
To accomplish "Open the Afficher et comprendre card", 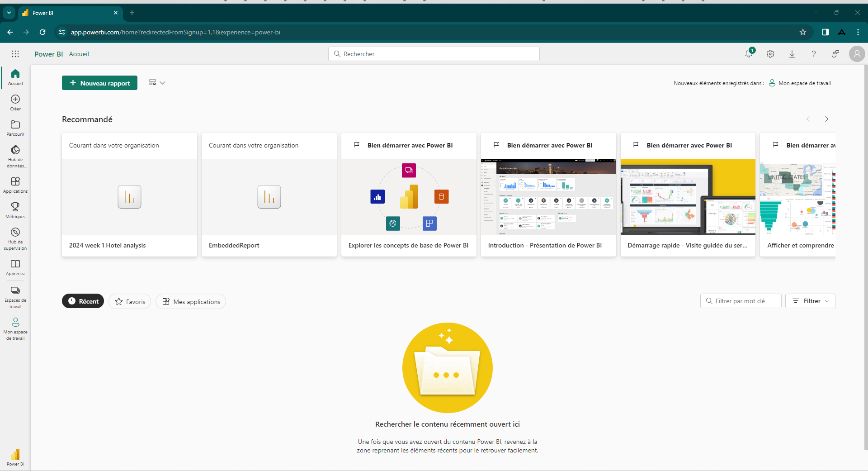I will tap(797, 195).
